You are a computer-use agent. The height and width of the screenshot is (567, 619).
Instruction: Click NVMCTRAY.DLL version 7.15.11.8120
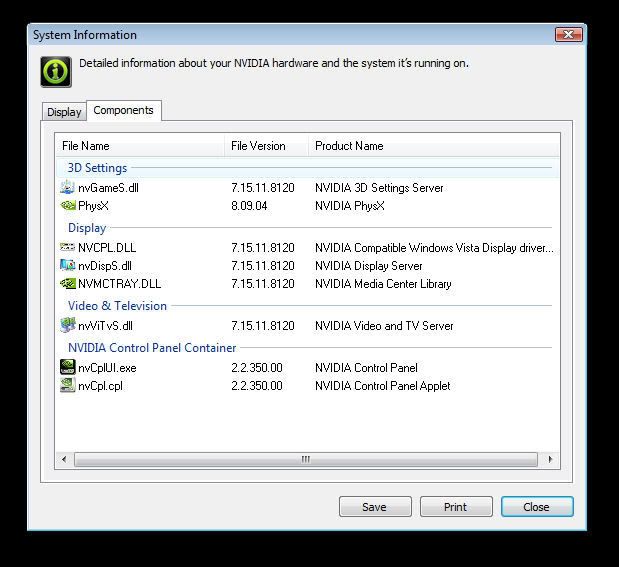[263, 284]
